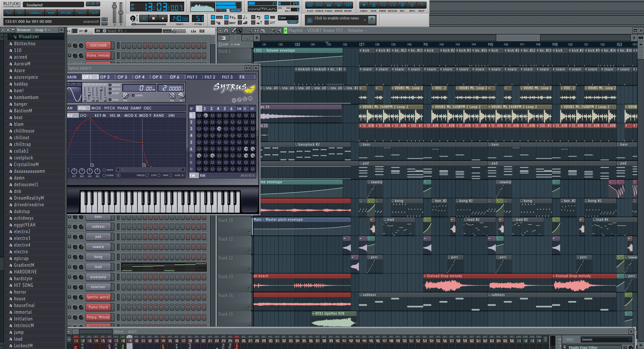Viewport: 644px width, 349px height.
Task: Toggle the PLUCK checkbox in Sytrus
Action: 110,100
